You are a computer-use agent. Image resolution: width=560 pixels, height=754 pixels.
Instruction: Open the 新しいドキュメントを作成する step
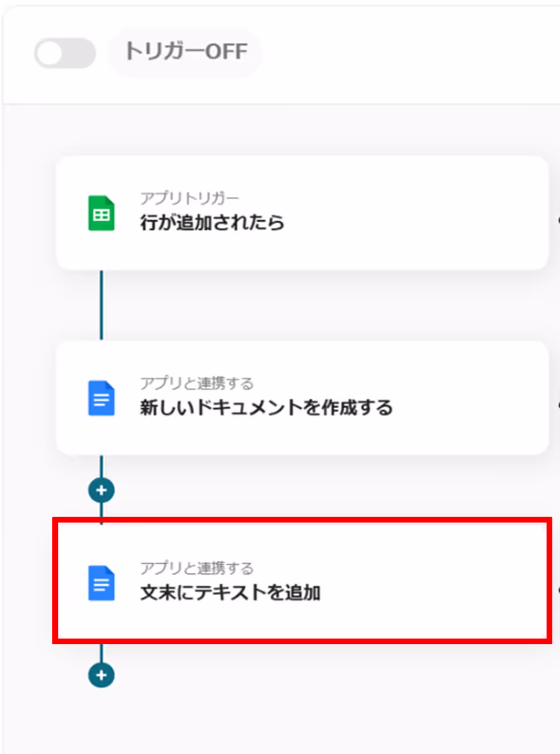(267, 408)
